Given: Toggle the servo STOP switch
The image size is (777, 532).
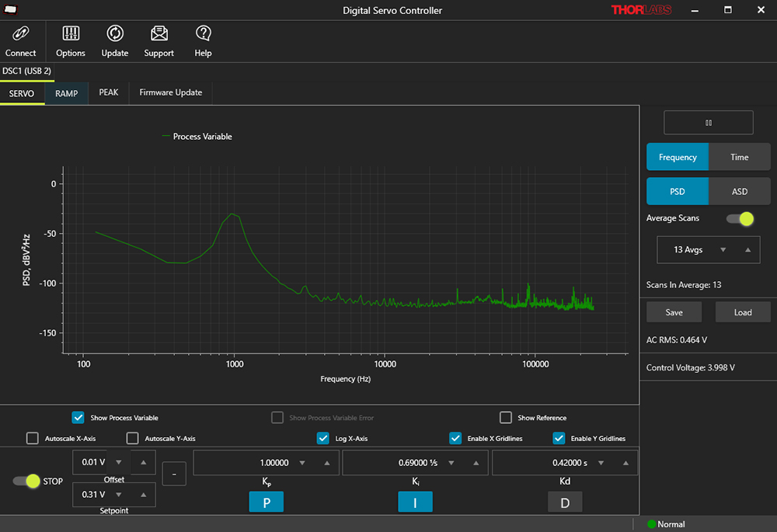Looking at the screenshot, I should click(26, 481).
